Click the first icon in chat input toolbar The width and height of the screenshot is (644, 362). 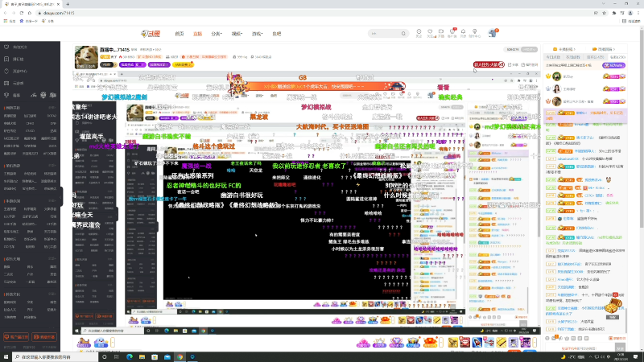coord(547,338)
